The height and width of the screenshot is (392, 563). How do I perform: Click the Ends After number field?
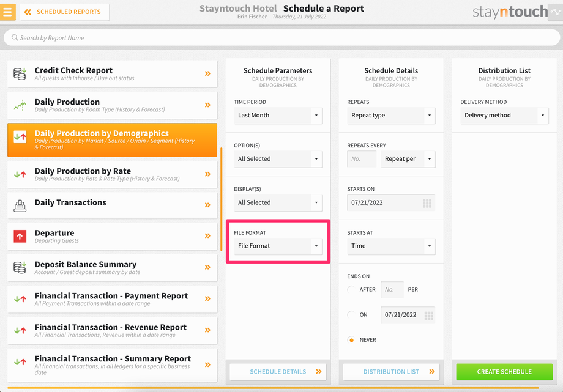(392, 289)
